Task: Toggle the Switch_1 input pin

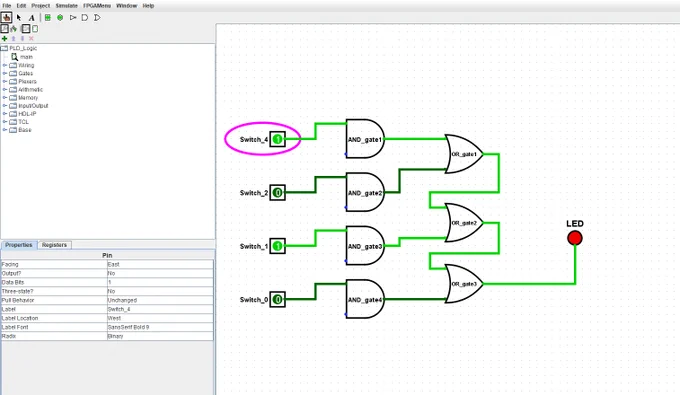Action: click(x=278, y=246)
